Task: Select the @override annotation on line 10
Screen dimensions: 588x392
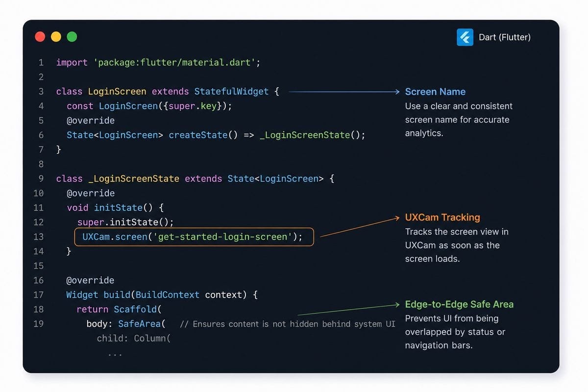Action: 91,193
